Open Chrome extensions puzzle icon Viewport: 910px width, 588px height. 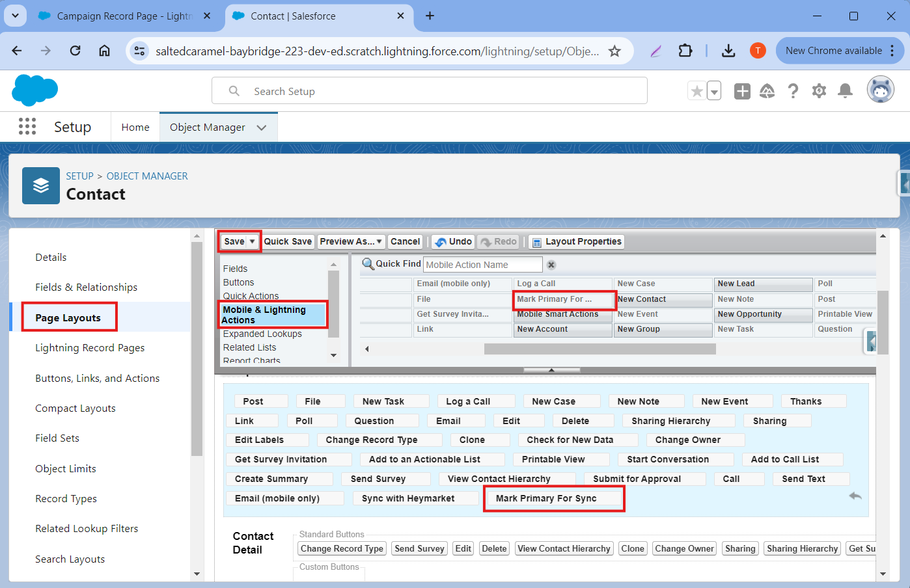(x=685, y=51)
